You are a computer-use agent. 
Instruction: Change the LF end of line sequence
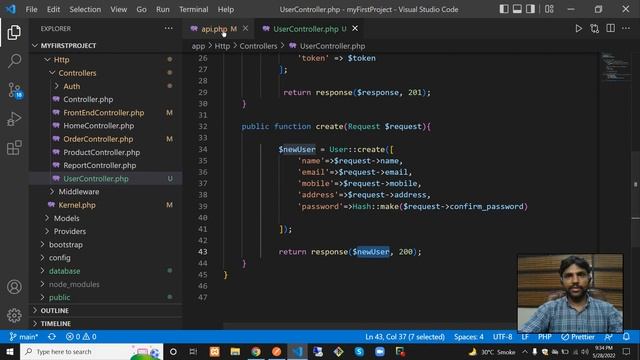[525, 337]
